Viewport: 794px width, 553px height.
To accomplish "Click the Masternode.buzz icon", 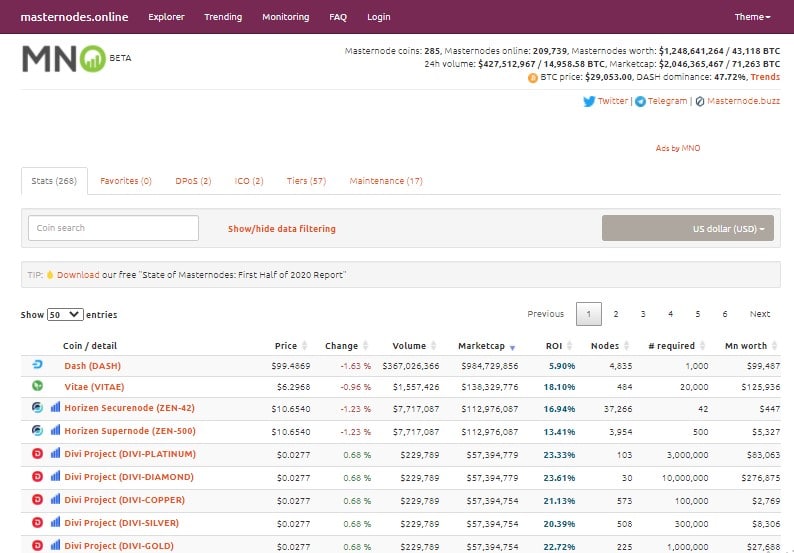I will (x=700, y=101).
